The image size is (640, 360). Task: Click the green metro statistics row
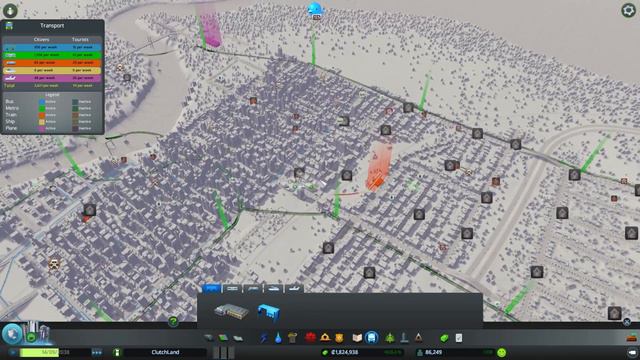click(x=52, y=55)
